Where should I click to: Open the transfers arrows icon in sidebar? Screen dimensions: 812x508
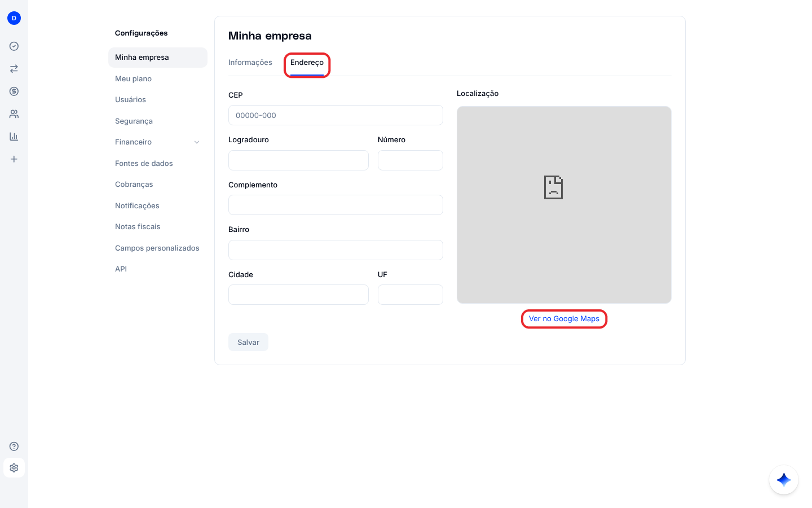click(x=14, y=69)
